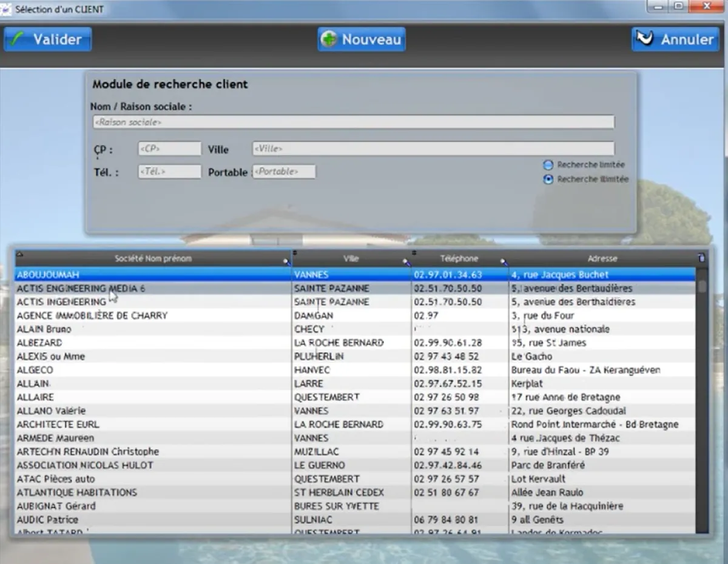Sort by Téléphone column header
This screenshot has width=728, height=564.
[x=459, y=258]
